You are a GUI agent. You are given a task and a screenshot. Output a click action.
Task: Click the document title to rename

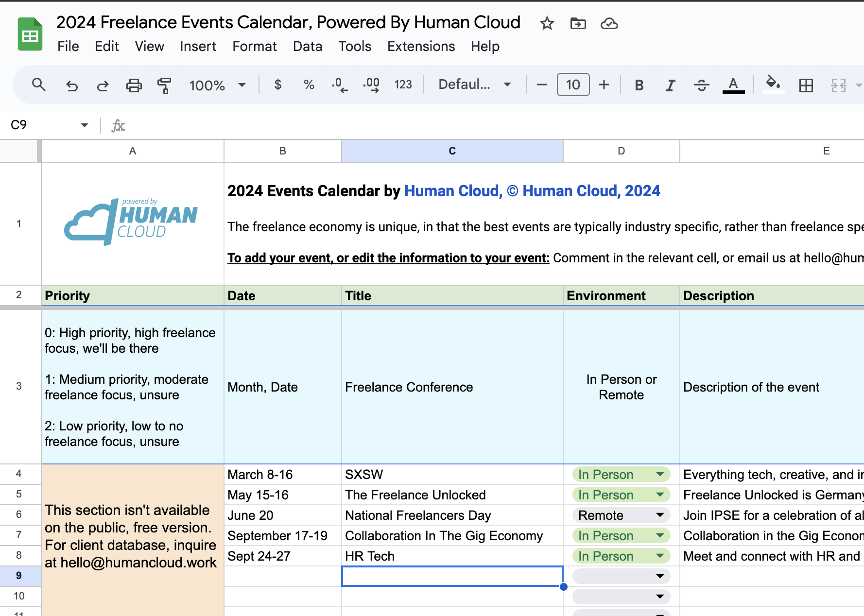tap(288, 22)
